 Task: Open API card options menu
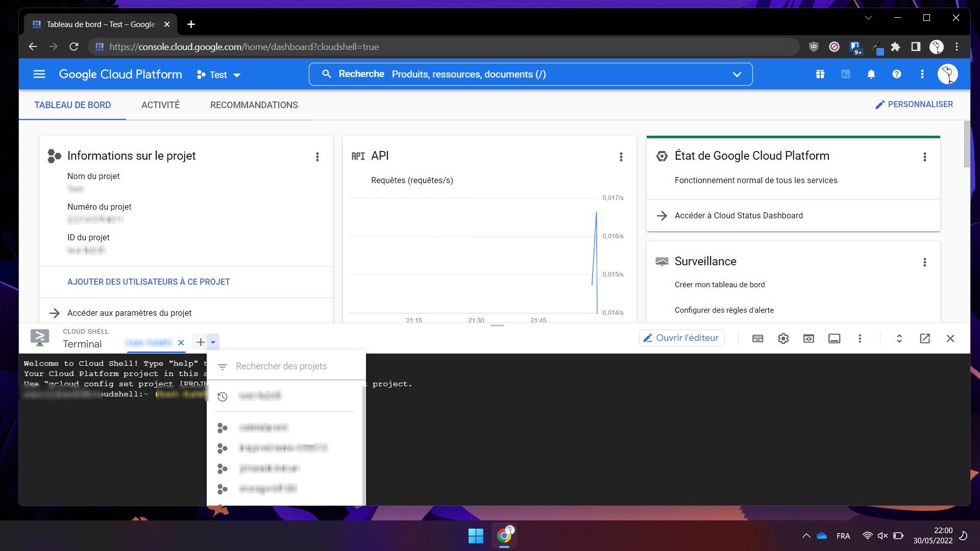tap(621, 157)
